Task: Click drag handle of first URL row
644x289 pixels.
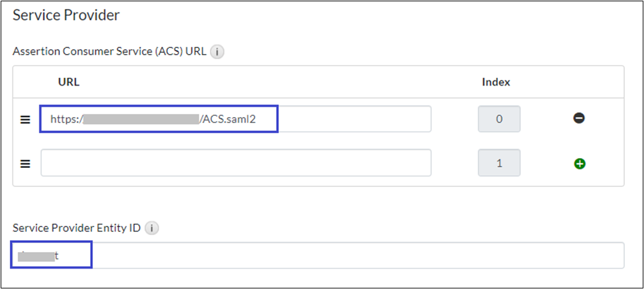Action: [25, 119]
